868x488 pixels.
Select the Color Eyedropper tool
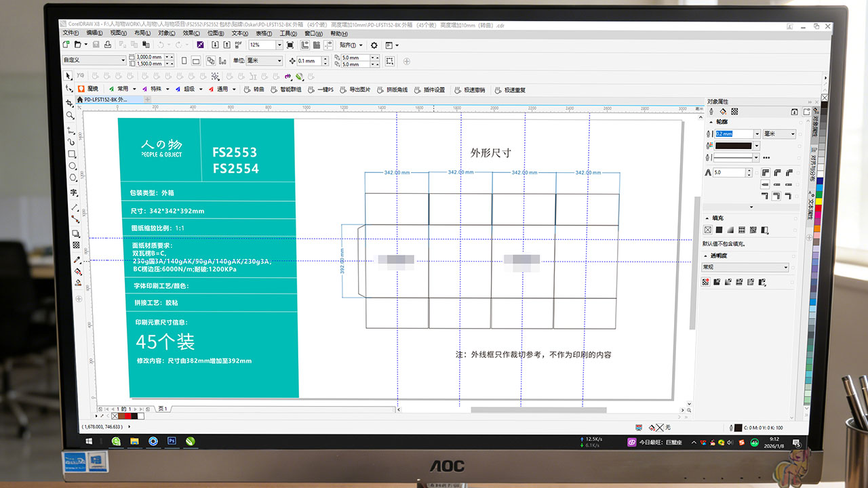pyautogui.click(x=77, y=260)
